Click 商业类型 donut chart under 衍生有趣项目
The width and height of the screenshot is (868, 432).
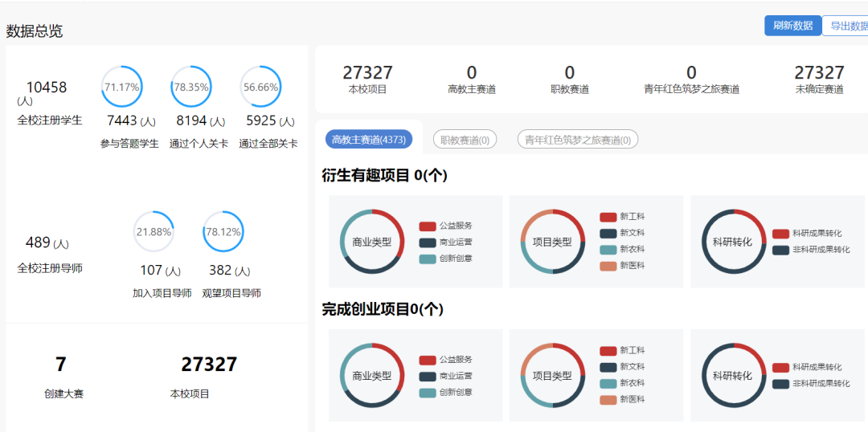pos(372,241)
